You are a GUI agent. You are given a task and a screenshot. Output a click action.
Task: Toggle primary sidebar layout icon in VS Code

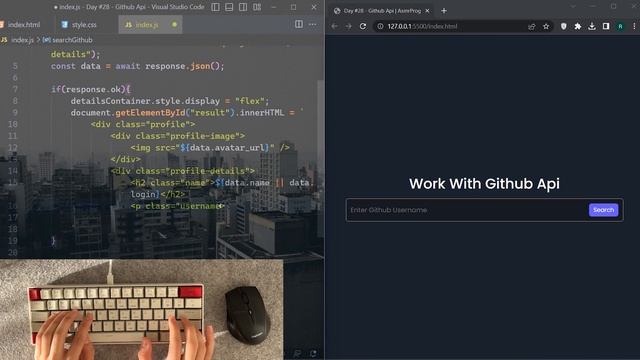tap(216, 7)
